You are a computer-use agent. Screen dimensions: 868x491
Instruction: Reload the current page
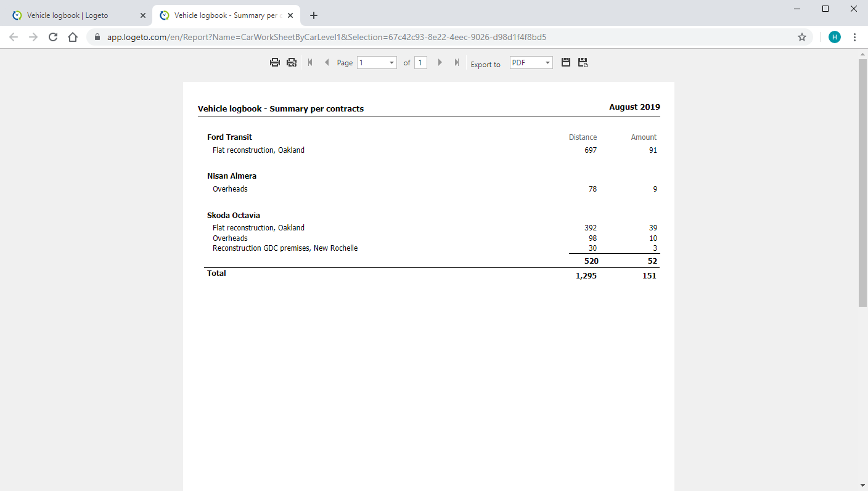click(x=53, y=37)
